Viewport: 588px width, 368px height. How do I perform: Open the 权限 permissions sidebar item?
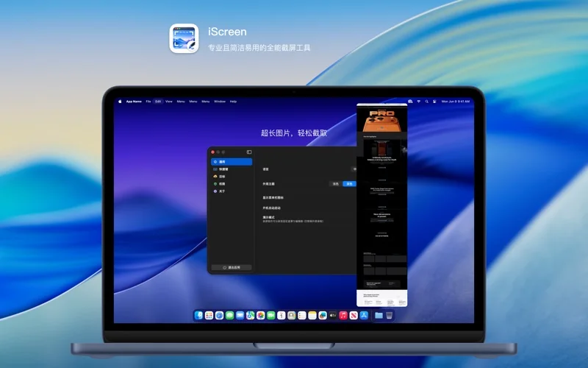pos(232,184)
